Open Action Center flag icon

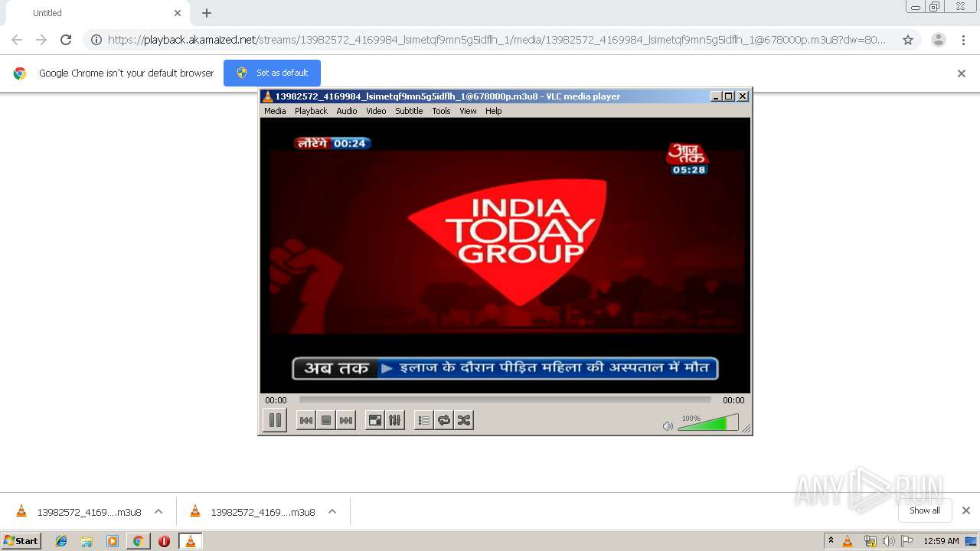click(906, 541)
